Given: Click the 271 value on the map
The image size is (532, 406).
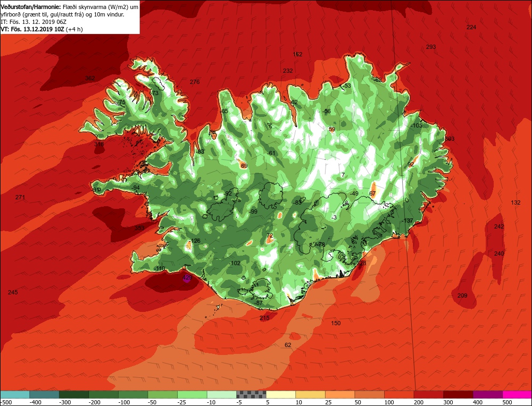Looking at the screenshot, I should pyautogui.click(x=20, y=197).
